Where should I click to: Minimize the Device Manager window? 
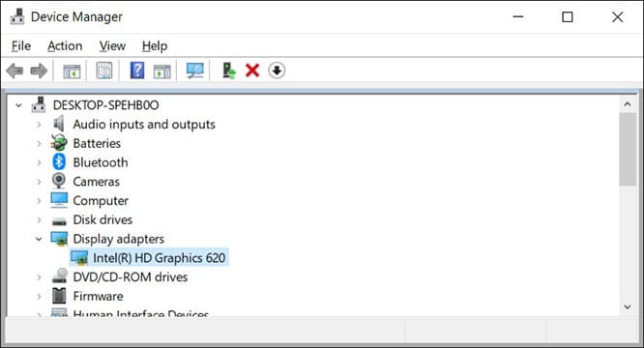(518, 16)
